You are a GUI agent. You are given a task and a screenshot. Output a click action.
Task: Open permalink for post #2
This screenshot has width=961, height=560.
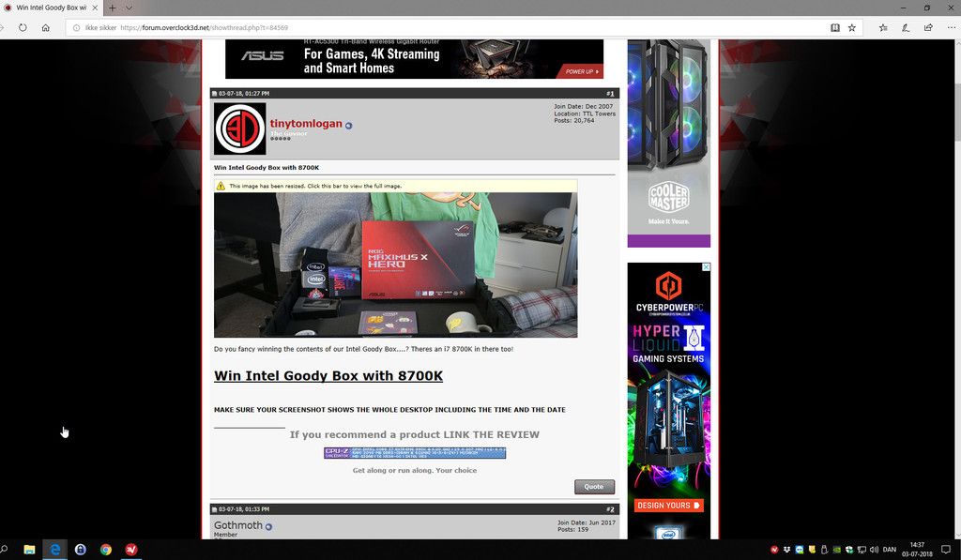610,509
